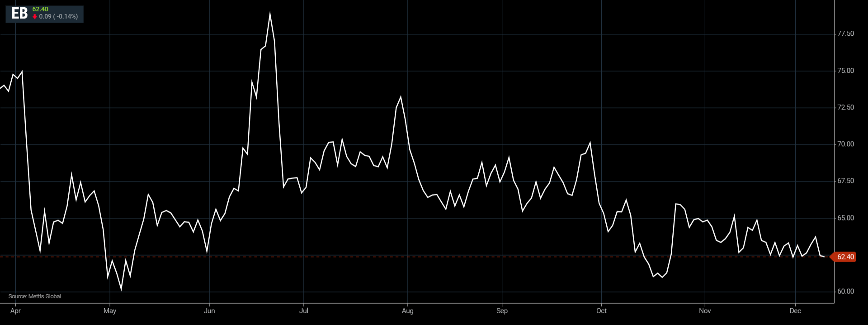Select the Dec label on time axis
This screenshot has height=325, width=868.
795,311
